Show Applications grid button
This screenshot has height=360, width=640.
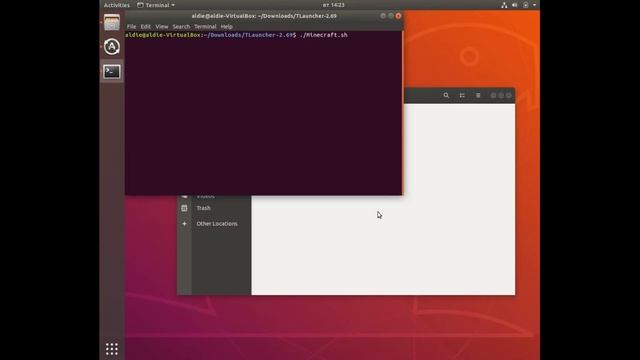(x=112, y=349)
